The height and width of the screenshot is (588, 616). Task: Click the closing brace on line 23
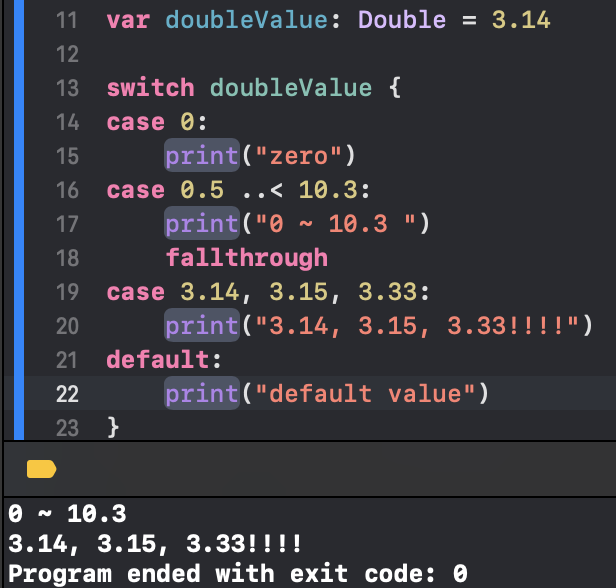coord(113,428)
